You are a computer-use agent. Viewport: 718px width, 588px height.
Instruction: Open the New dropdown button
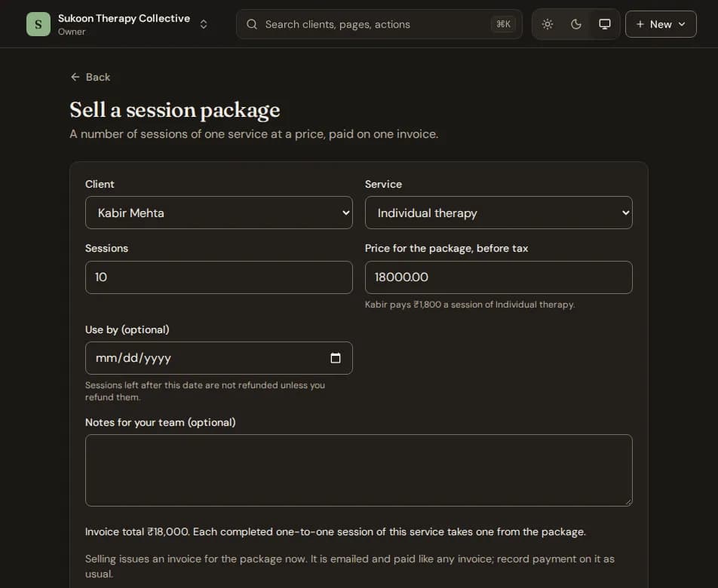coord(661,24)
